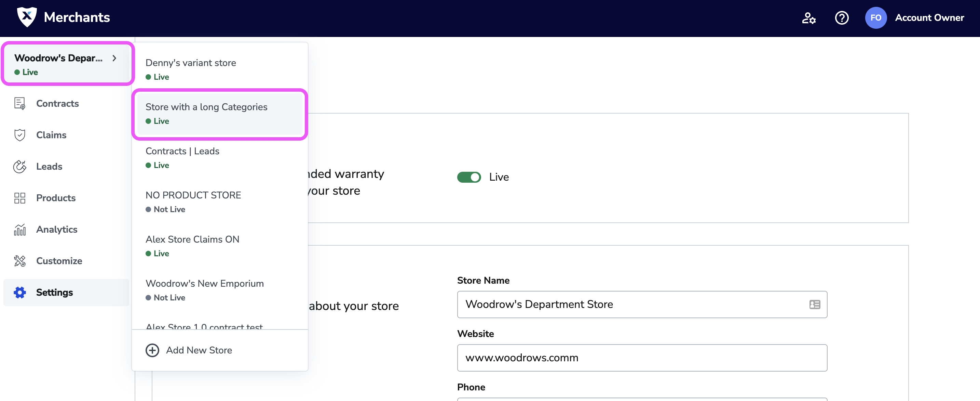Click the FO account avatar
The width and height of the screenshot is (980, 401).
coord(876,18)
